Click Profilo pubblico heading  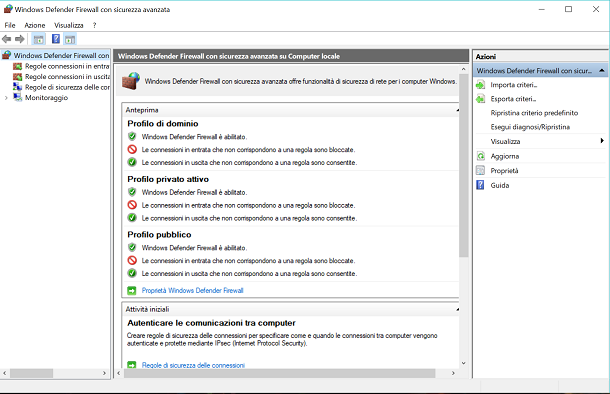click(159, 235)
